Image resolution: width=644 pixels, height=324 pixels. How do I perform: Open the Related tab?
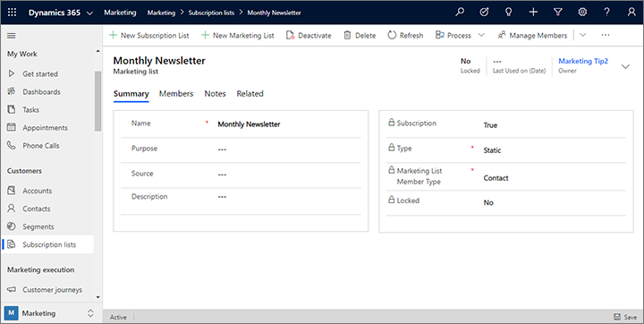250,94
